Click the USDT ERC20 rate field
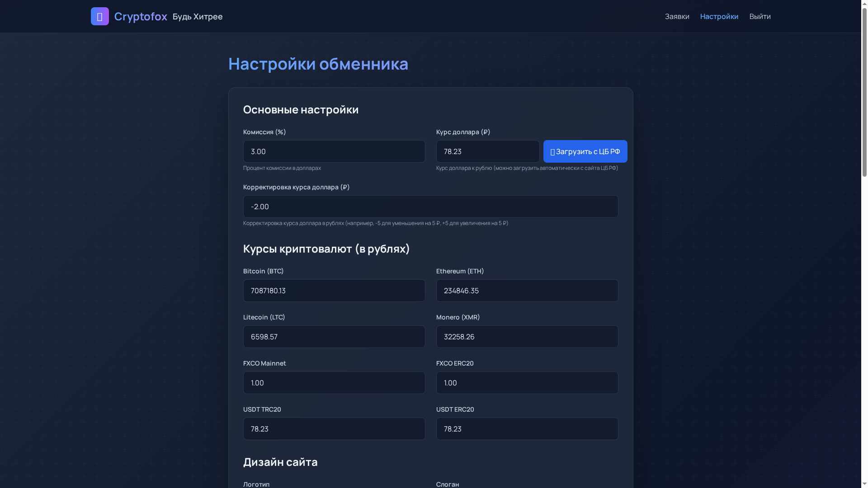This screenshot has height=488, width=868. 527,429
